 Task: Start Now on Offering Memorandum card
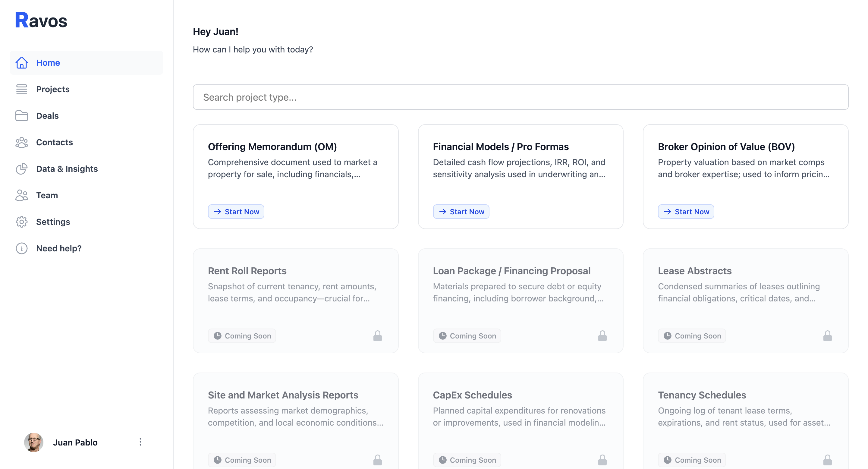(236, 212)
